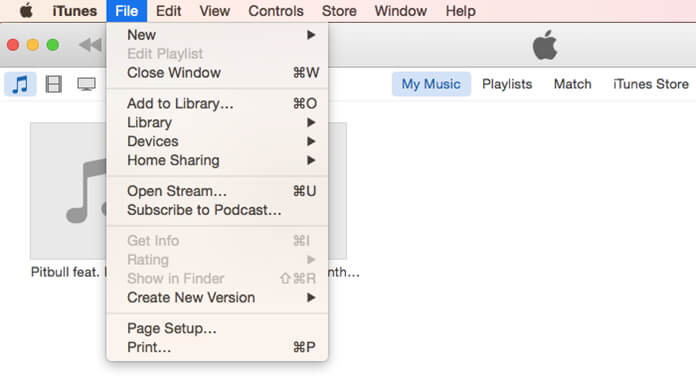Screen dimensions: 696x387
Task: Go to the iTunes Store tab
Action: [651, 84]
